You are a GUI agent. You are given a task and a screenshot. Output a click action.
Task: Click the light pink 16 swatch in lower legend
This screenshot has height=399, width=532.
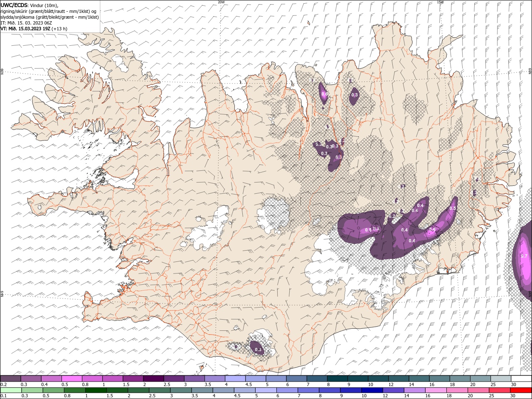point(435,390)
